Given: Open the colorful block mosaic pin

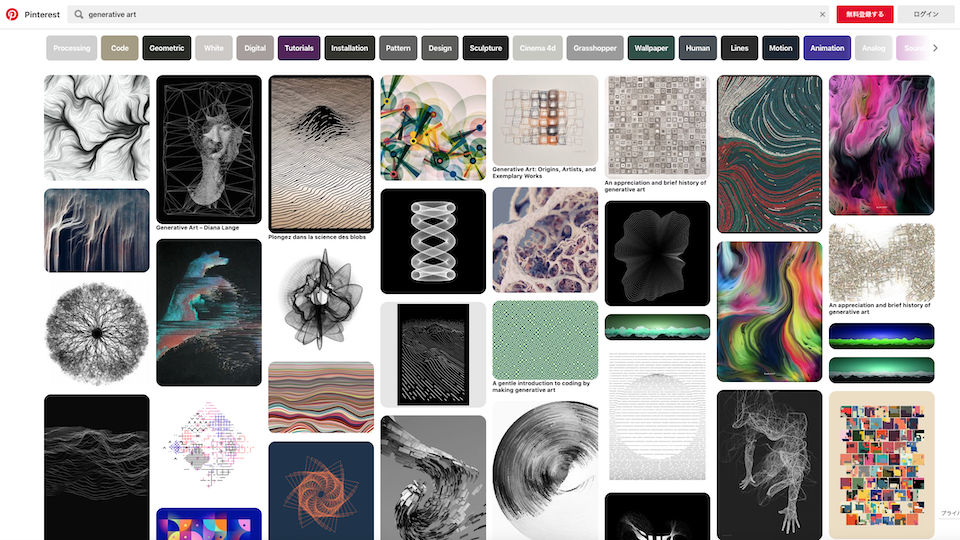Looking at the screenshot, I should tap(882, 465).
